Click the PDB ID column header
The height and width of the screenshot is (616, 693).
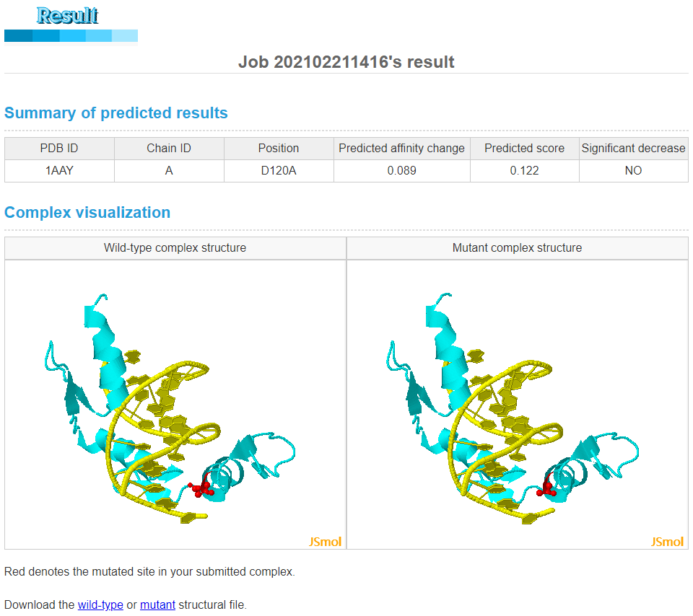tap(59, 149)
